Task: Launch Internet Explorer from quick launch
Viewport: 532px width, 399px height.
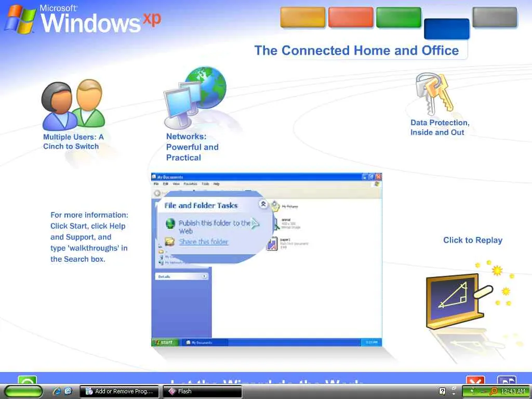Action: [57, 391]
